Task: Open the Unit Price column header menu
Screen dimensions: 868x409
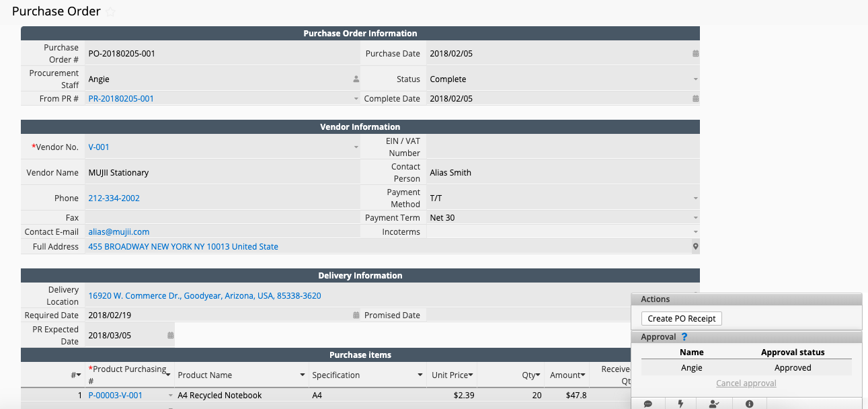Action: click(471, 375)
